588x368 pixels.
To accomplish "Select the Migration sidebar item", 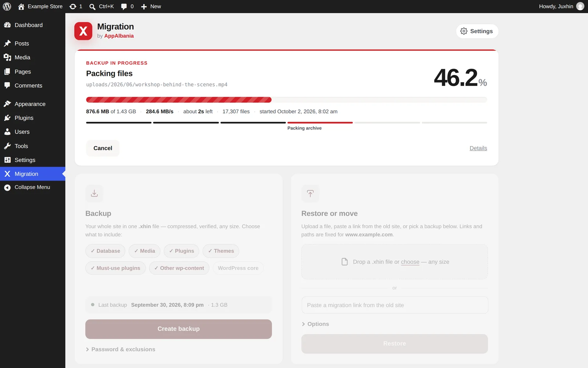I will click(x=33, y=174).
